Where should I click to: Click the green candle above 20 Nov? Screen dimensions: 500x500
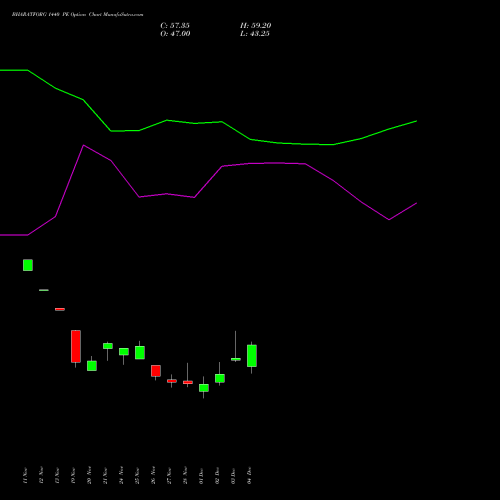[92, 366]
